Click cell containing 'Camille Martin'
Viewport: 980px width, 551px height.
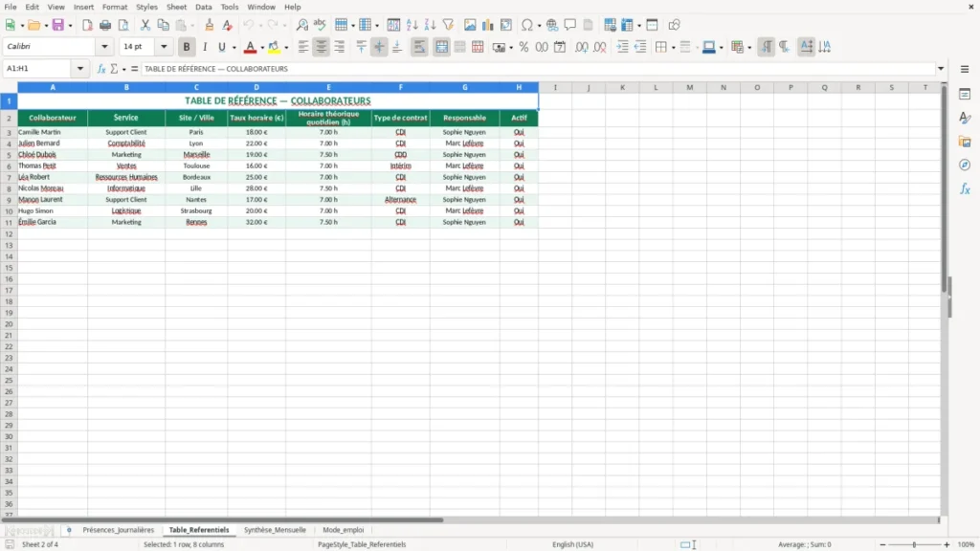click(x=53, y=132)
